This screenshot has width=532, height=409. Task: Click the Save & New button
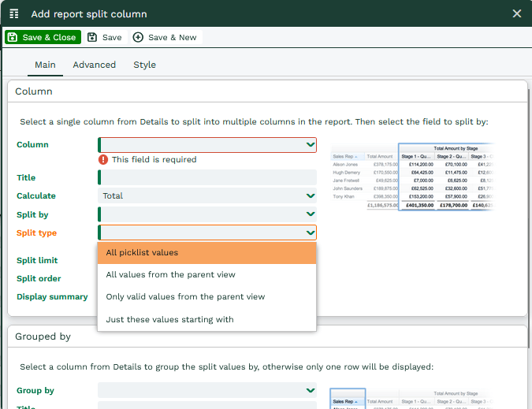pos(166,37)
